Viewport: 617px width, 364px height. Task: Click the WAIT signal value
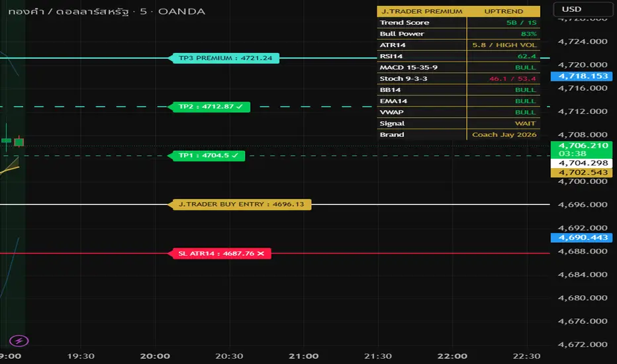click(526, 124)
